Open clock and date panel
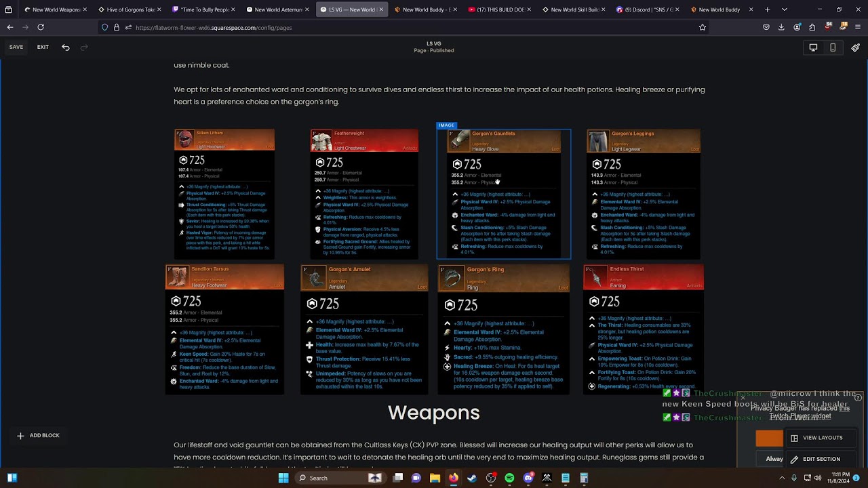The width and height of the screenshot is (868, 488). point(838,478)
